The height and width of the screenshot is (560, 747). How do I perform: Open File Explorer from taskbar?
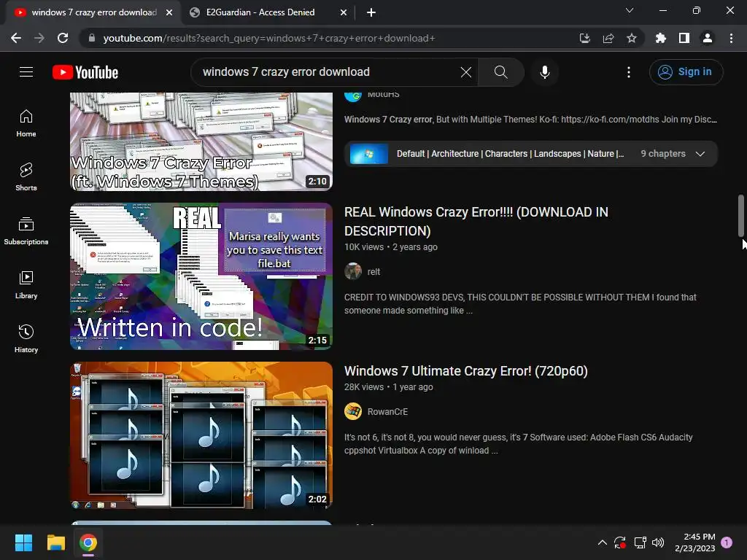click(55, 542)
